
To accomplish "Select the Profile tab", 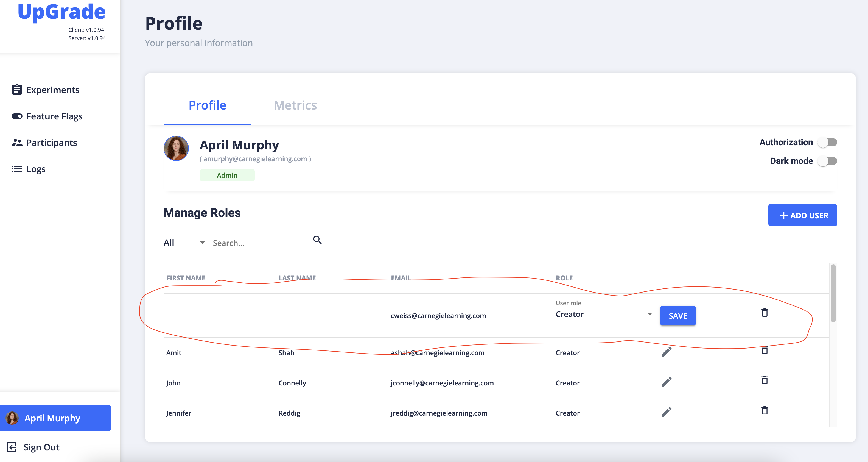I will (x=207, y=105).
